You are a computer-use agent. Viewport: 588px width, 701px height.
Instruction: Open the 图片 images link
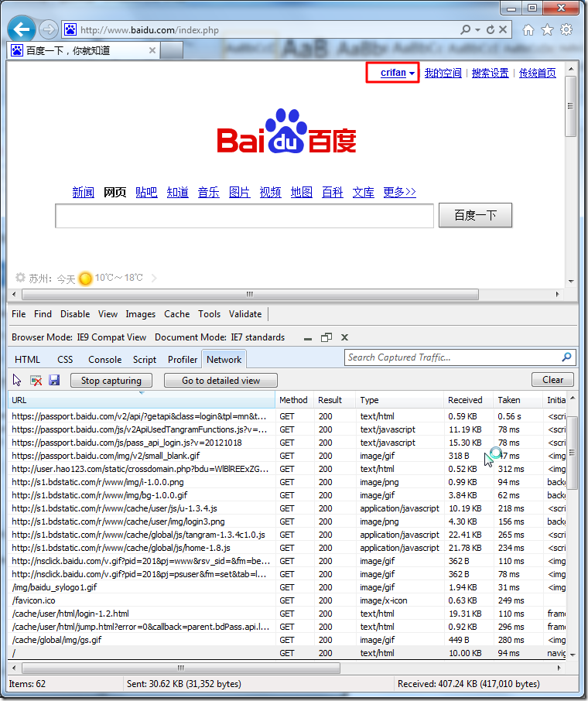click(239, 192)
